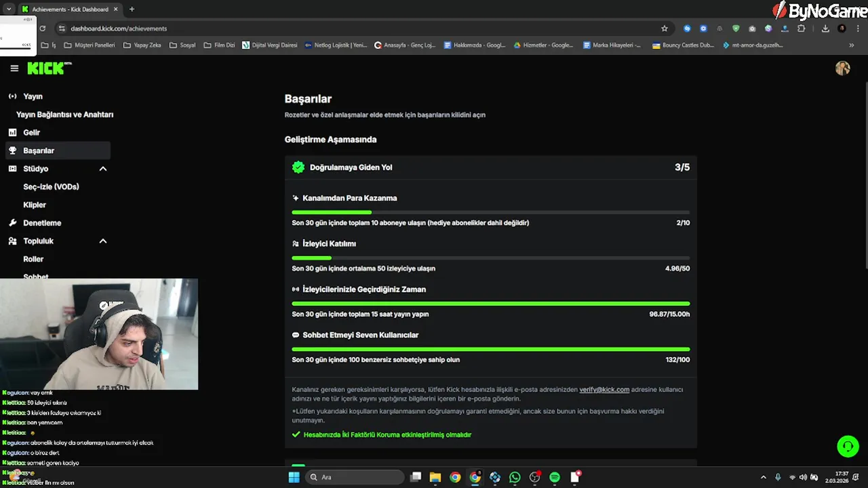This screenshot has height=488, width=868.
Task: Open the profile avatar in the dashboard header
Action: click(843, 68)
